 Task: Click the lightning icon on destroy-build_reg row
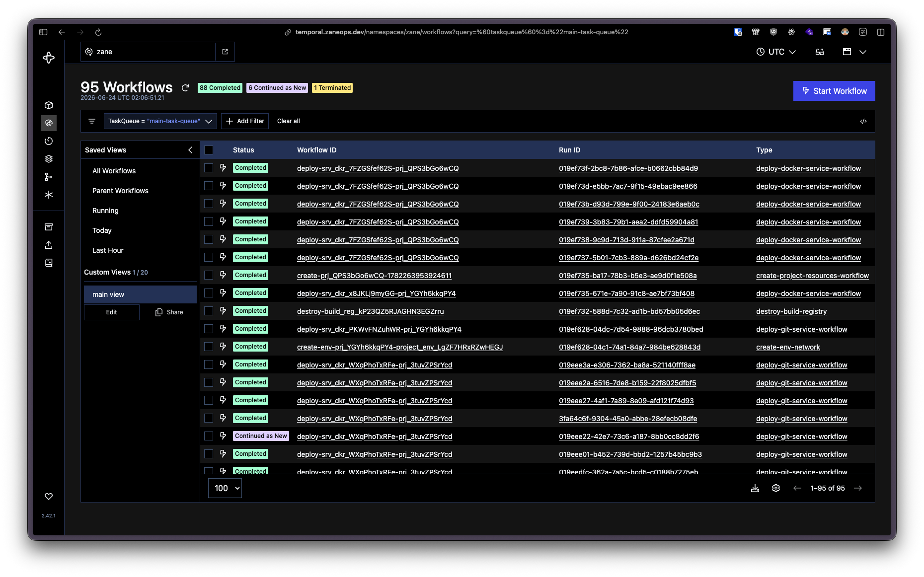click(223, 311)
